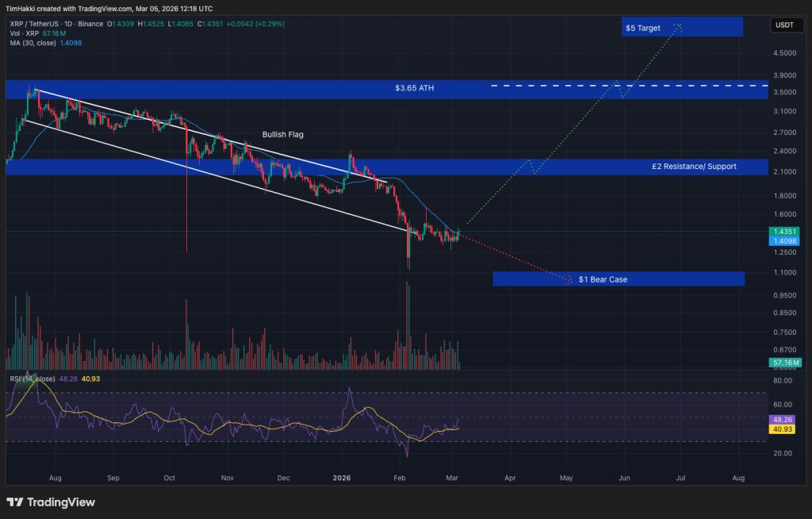Click the TradingView logo icon
This screenshot has width=812, height=519.
(x=14, y=502)
